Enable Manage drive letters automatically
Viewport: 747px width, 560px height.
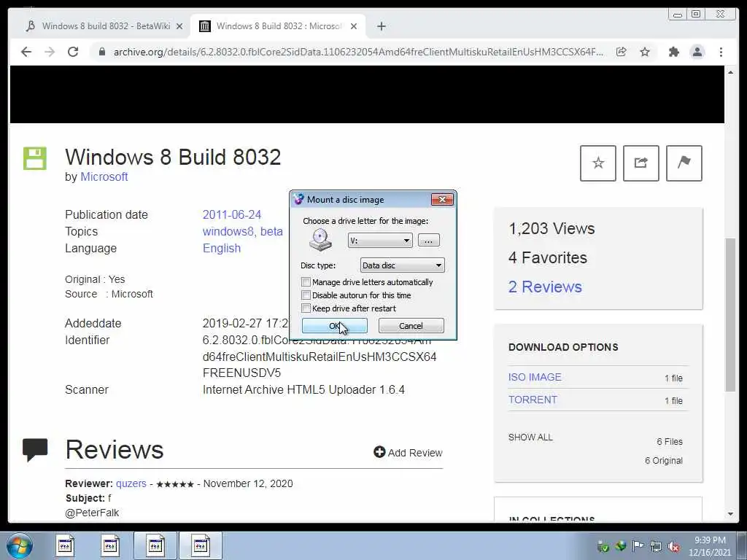click(306, 282)
